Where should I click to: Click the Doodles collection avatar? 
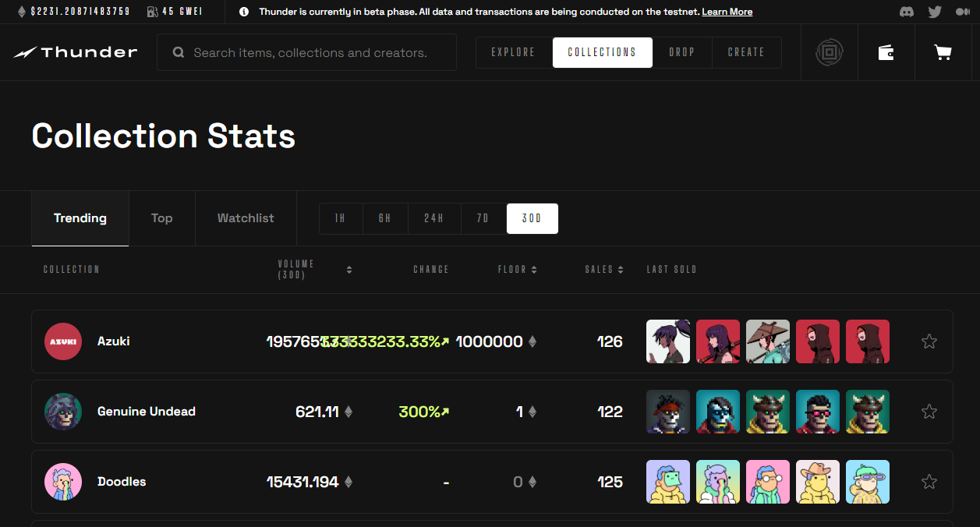tap(63, 482)
